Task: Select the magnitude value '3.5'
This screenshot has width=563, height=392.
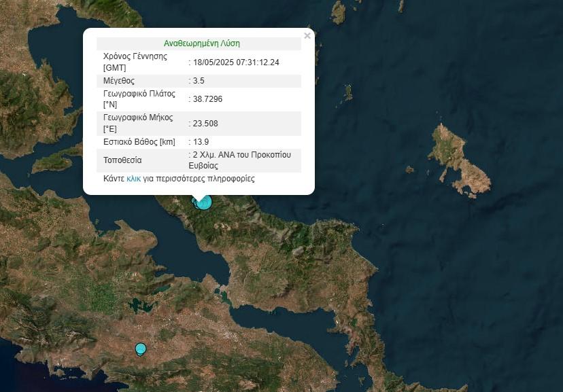Action: 199,81
